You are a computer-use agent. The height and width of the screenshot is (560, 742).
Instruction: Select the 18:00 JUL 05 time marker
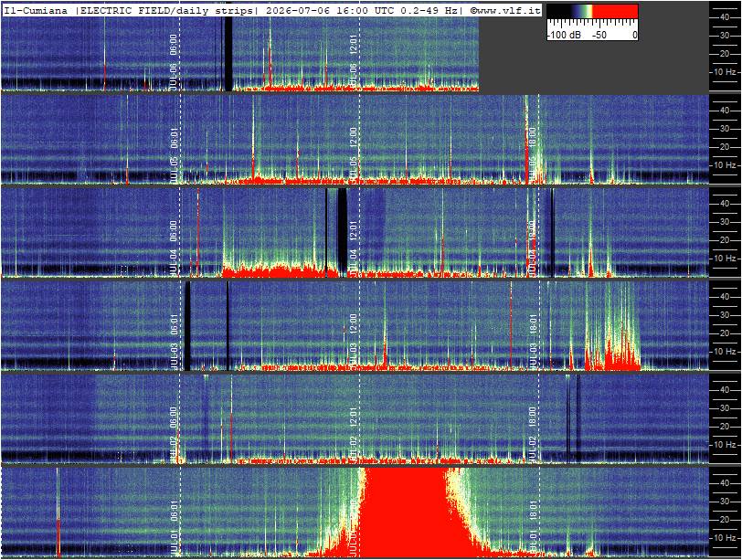click(x=533, y=153)
